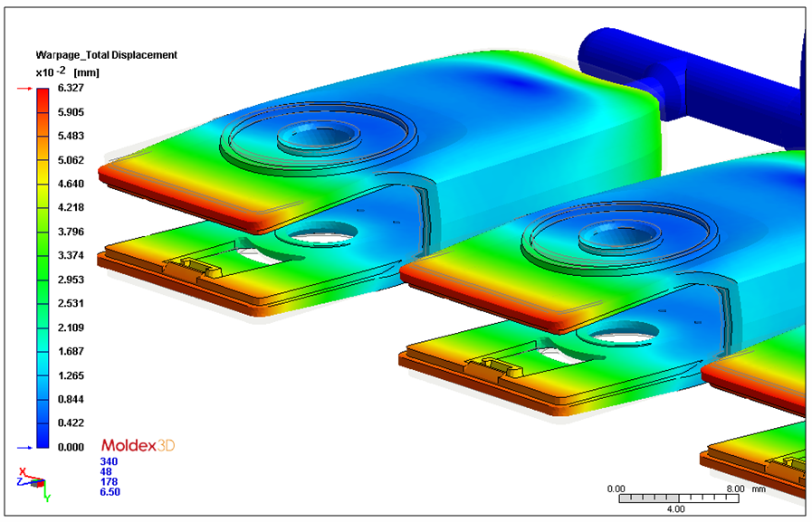Click the view angle value 340
Viewport: 812px width, 522px height.
109,461
